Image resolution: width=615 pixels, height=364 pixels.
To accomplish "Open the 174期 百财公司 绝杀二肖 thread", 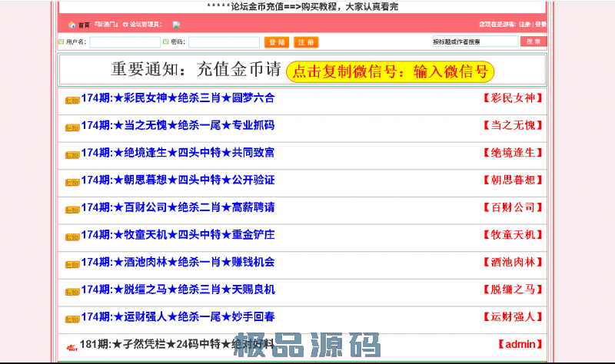I will (x=178, y=207).
